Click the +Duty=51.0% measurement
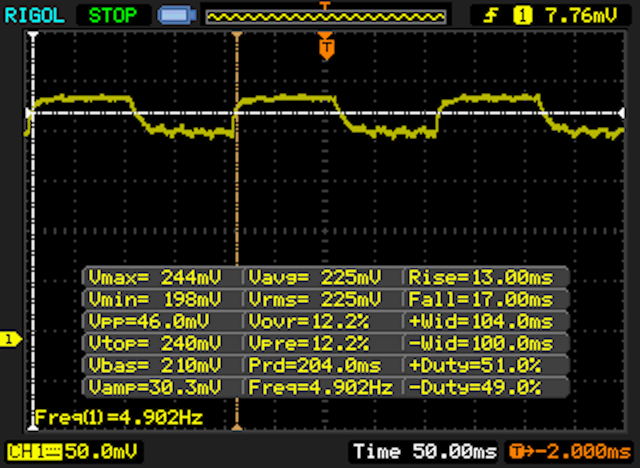Viewport: 640px width, 468px height. click(475, 365)
